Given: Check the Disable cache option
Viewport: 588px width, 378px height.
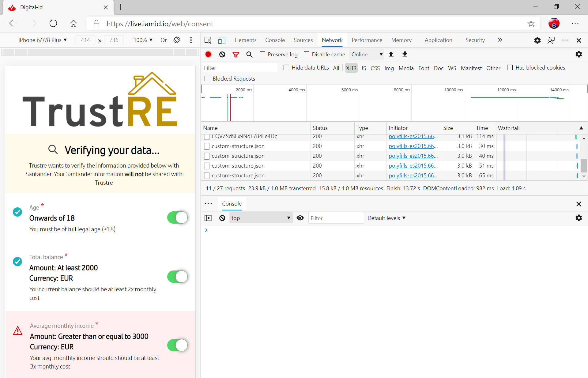Looking at the screenshot, I should [307, 54].
